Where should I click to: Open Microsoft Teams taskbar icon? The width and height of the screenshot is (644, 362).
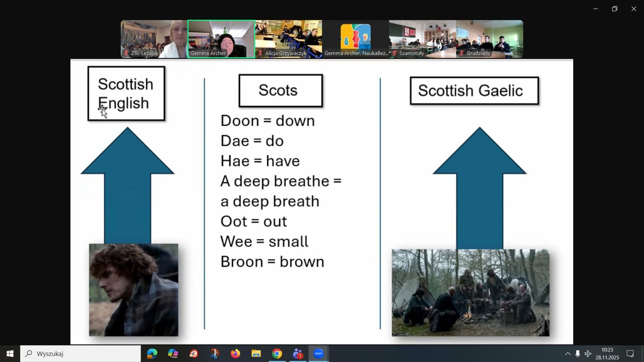[x=298, y=354]
